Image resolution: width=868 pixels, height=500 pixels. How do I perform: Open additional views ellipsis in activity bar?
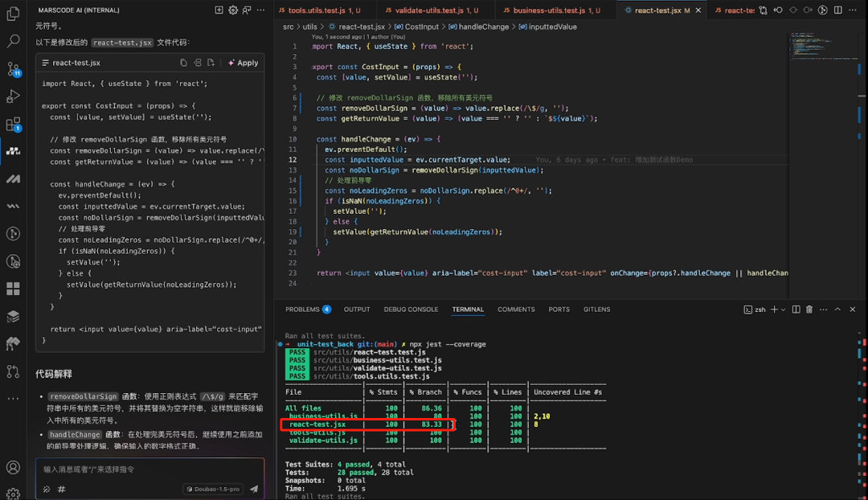(13, 398)
